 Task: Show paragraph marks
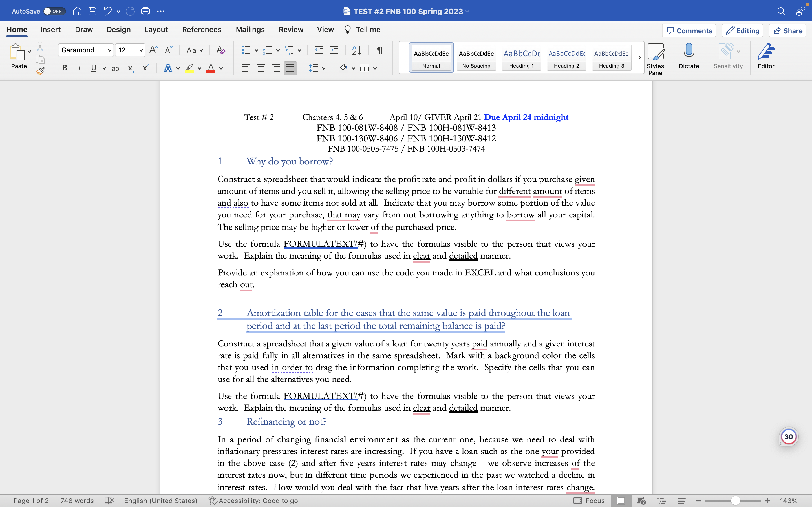click(379, 50)
